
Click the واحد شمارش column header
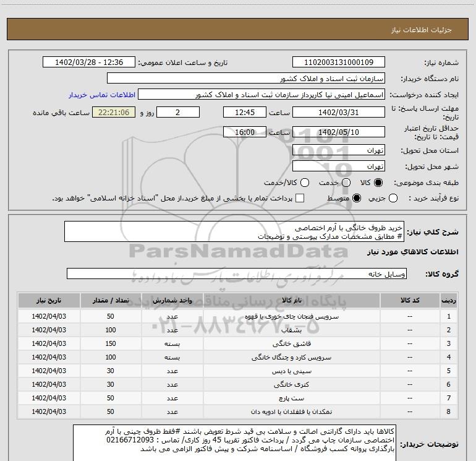[x=172, y=301]
